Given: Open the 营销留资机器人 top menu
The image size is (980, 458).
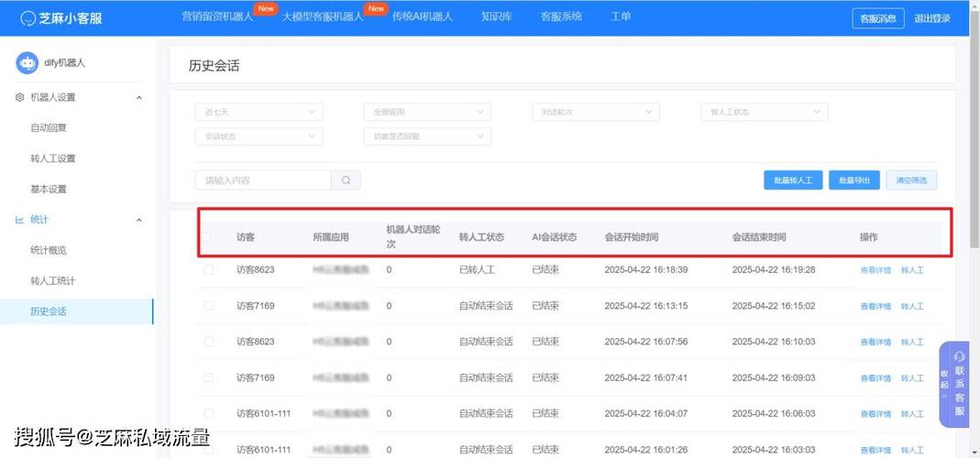Looking at the screenshot, I should (217, 16).
